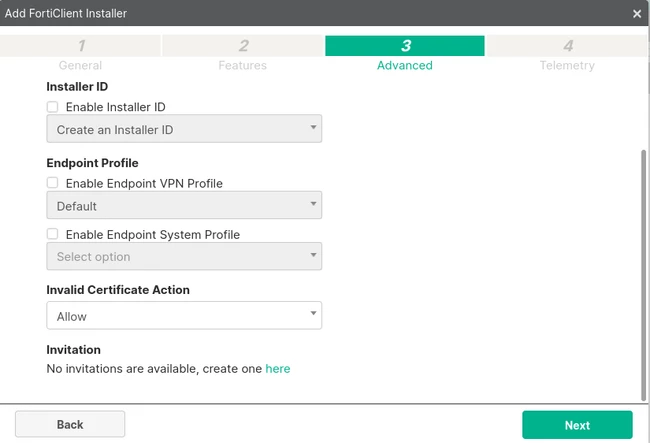Viewport: 650px width, 443px height.
Task: Tick Enable Endpoint VPN Profile checkbox
Action: tap(52, 183)
